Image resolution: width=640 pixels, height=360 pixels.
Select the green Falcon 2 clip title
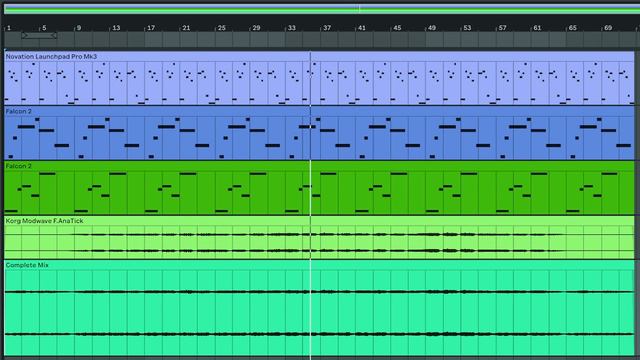(18, 166)
